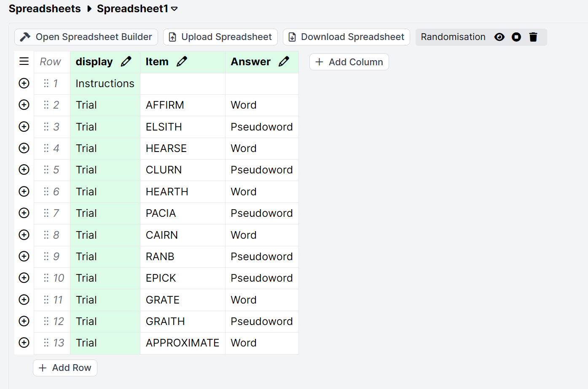Open the hamburger menu above row numbers
The height and width of the screenshot is (389, 588).
24,61
